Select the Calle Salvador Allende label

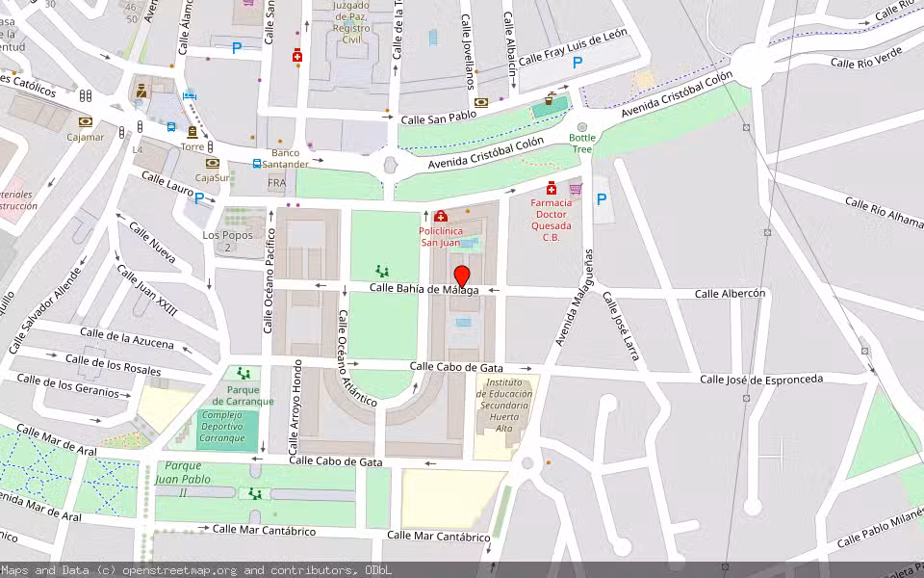[x=45, y=311]
